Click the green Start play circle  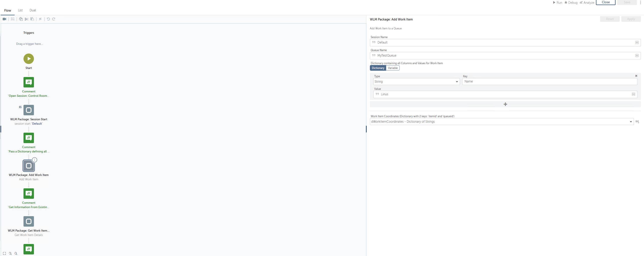click(x=28, y=59)
